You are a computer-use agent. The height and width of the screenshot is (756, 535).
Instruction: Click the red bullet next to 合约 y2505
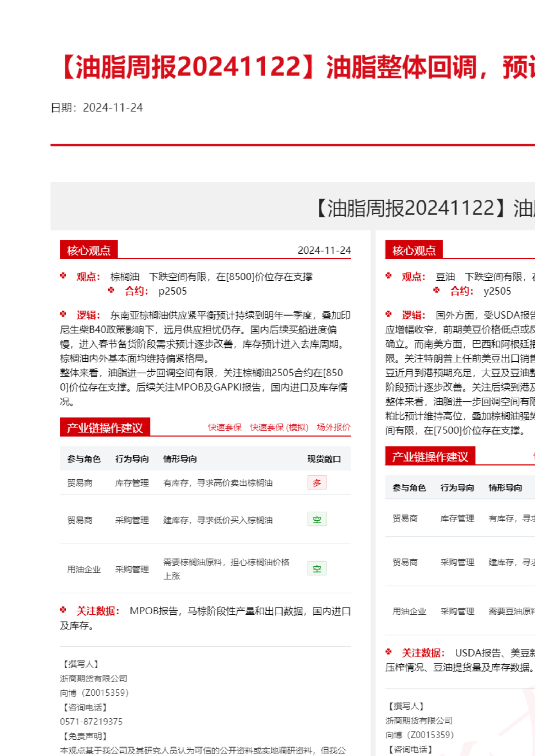(436, 290)
